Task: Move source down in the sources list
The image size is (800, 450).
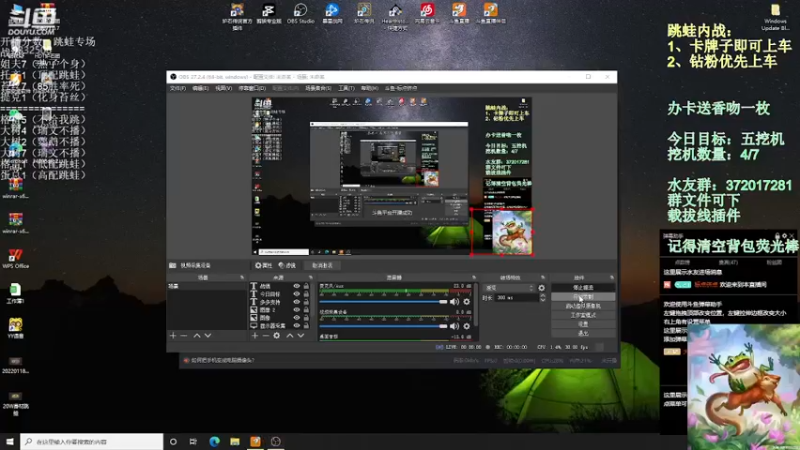Action: tap(301, 335)
